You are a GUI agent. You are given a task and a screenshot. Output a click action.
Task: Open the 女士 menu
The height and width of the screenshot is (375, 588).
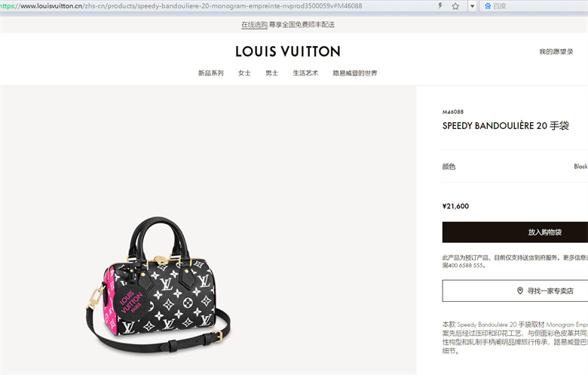coord(244,73)
